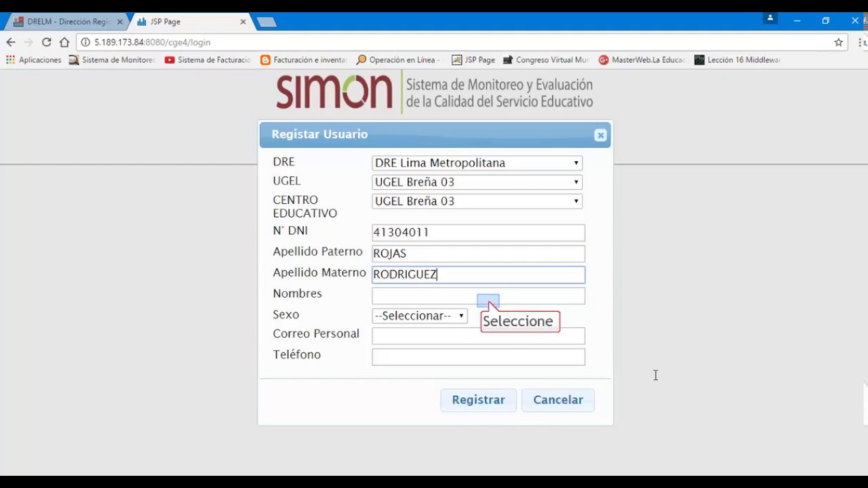Click the site information icon in address bar

coord(85,42)
